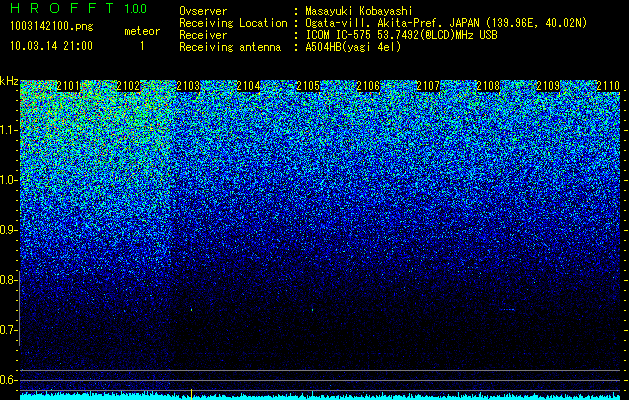Click the 2105 time marker
The width and height of the screenshot is (629, 400).
pyautogui.click(x=308, y=86)
